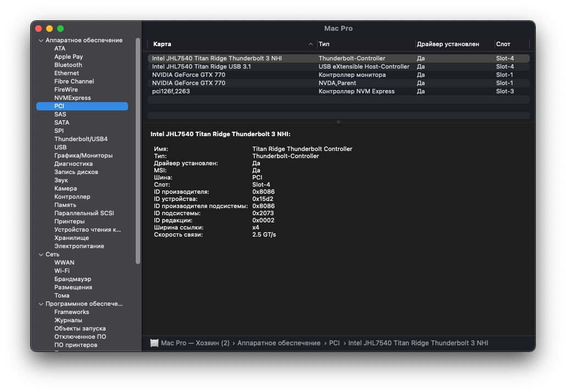Click the 2.5 GT/s link speed value
Image resolution: width=566 pixels, height=392 pixels.
tap(264, 235)
